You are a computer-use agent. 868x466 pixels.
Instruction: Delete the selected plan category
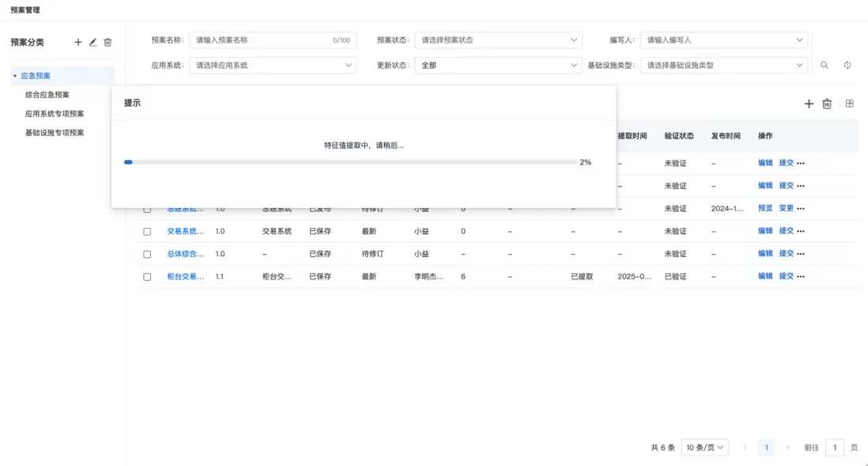pyautogui.click(x=108, y=42)
